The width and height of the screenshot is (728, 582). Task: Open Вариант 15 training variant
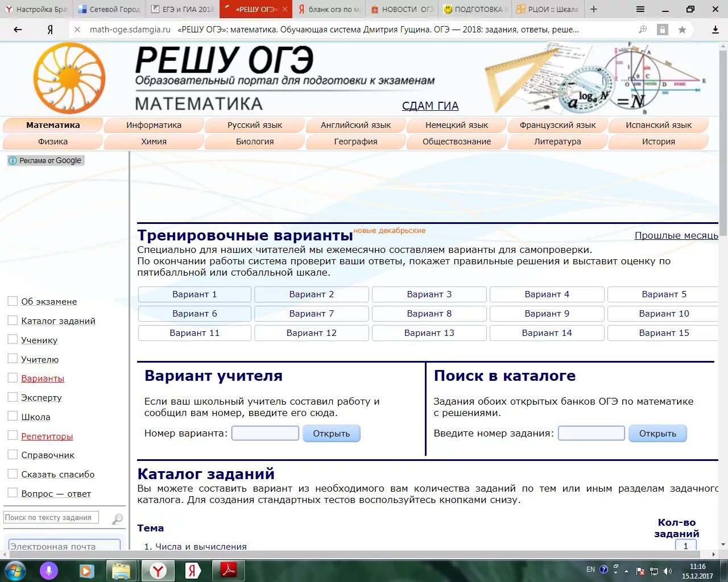point(663,333)
